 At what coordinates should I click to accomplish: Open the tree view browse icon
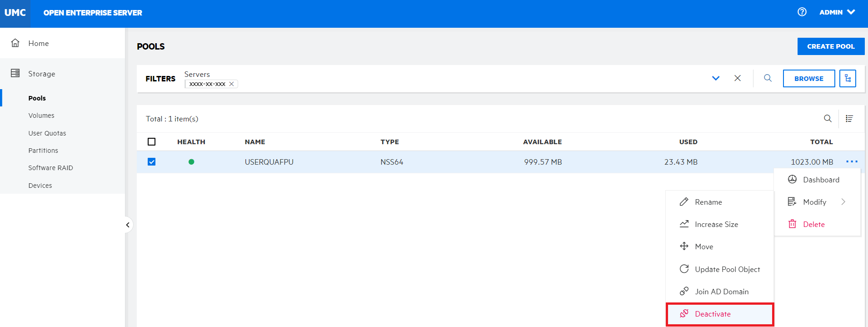pos(848,78)
